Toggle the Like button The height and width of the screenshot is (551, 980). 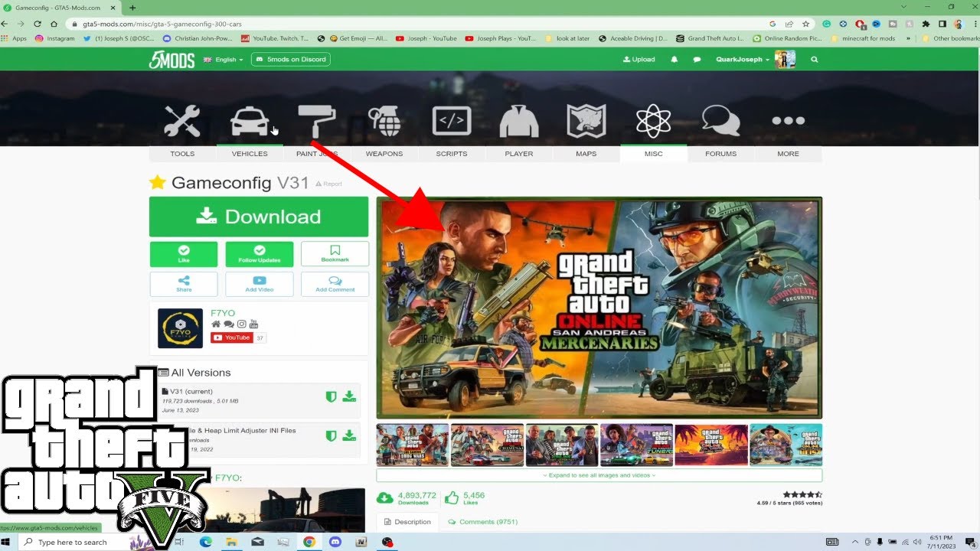point(184,254)
